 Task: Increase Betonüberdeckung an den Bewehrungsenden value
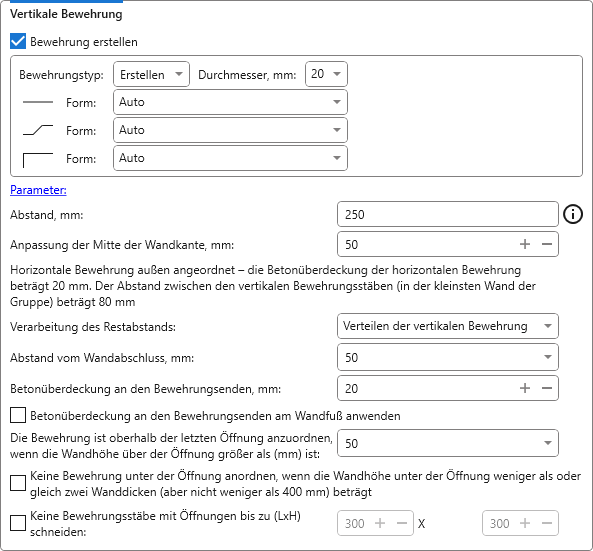[525, 388]
